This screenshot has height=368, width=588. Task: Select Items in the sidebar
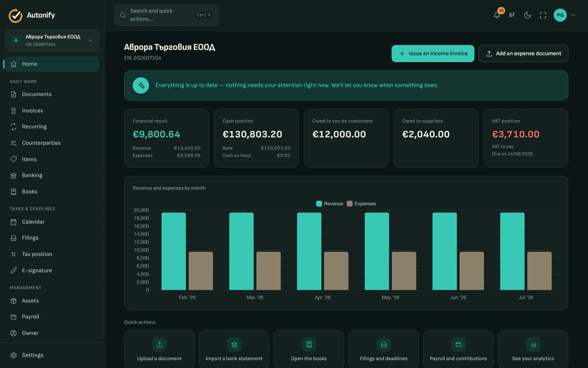point(52,159)
